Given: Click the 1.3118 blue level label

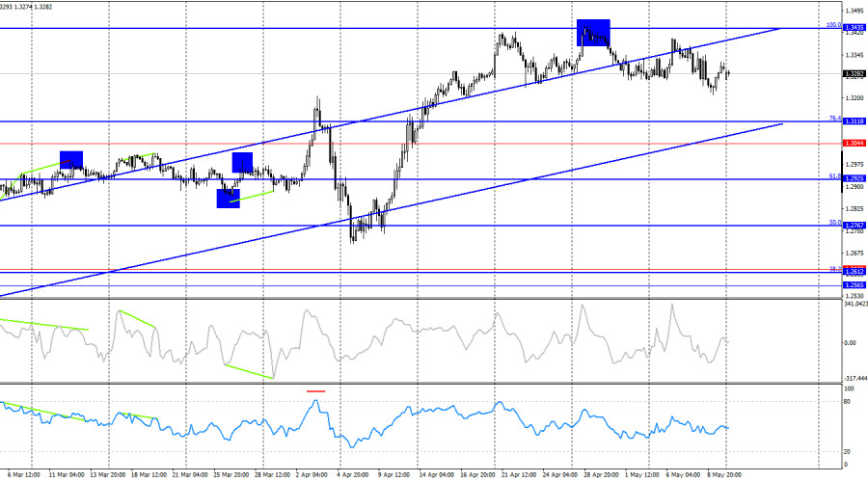Looking at the screenshot, I should [854, 121].
